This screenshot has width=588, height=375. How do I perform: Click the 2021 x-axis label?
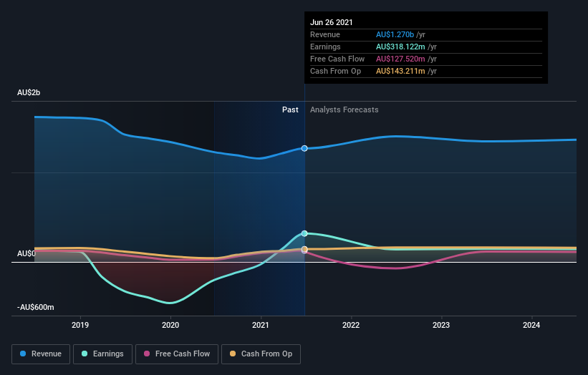click(261, 325)
